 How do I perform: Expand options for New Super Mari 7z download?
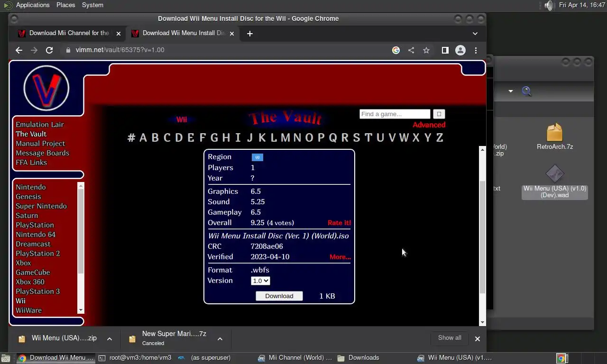[220, 338]
